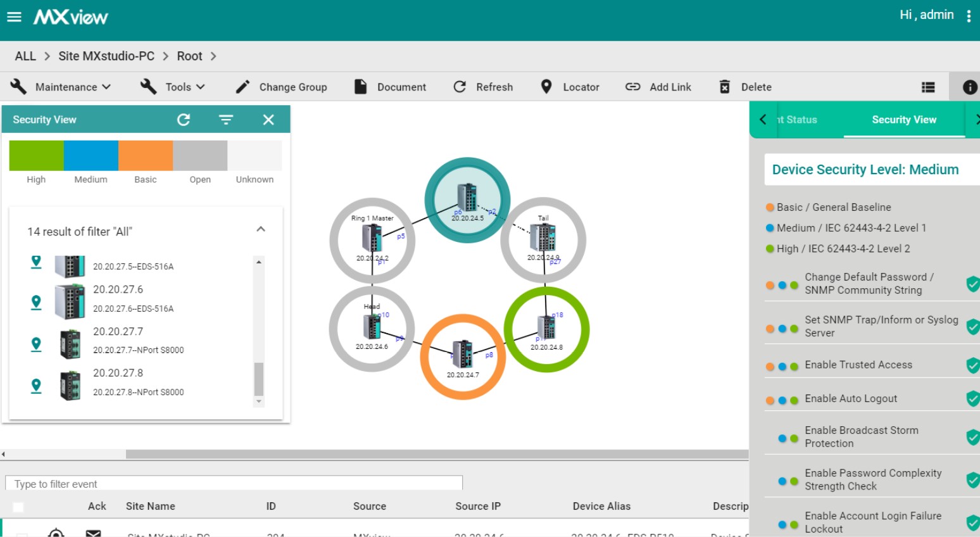Click the shield check for Account Login Failure Lockout
This screenshot has height=537, width=980.
tap(973, 522)
